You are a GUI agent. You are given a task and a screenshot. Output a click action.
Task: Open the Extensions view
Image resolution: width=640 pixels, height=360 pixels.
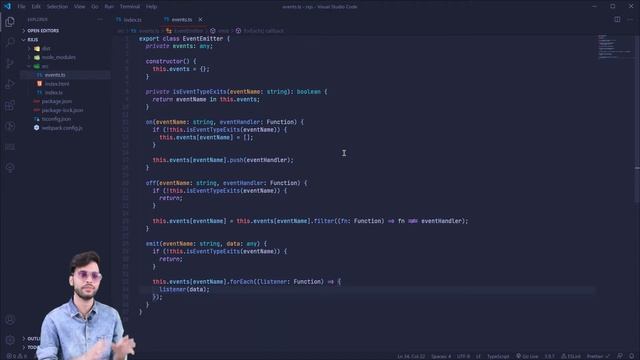click(x=10, y=105)
